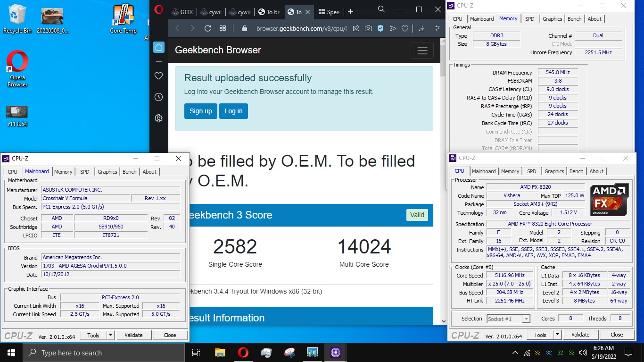Image resolution: width=644 pixels, height=362 pixels.
Task: Click the 14024 multi-core score
Action: point(364,247)
